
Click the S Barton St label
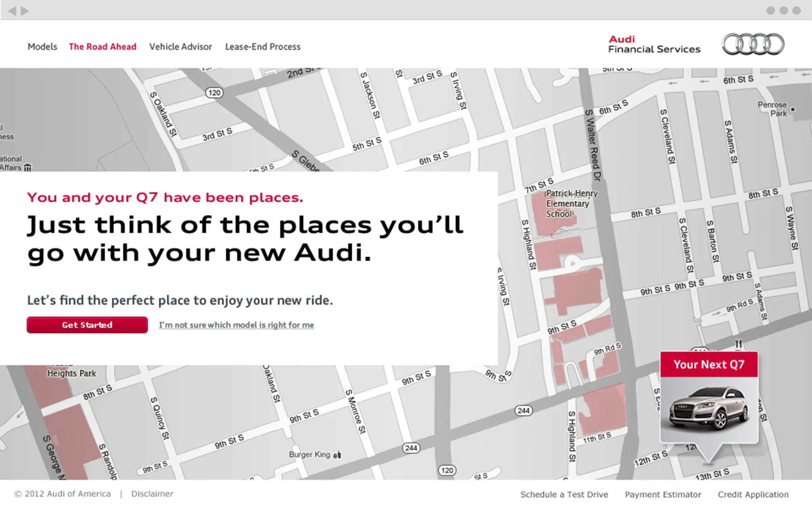point(712,241)
